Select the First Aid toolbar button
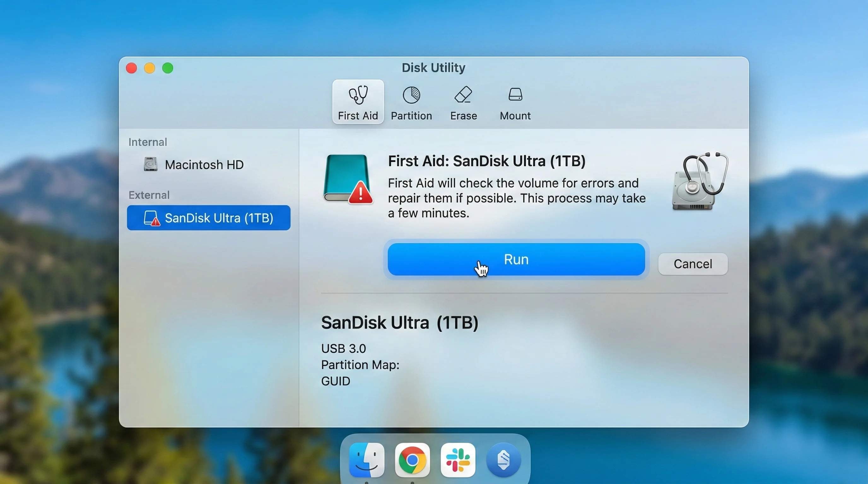The width and height of the screenshot is (868, 484). [x=358, y=102]
